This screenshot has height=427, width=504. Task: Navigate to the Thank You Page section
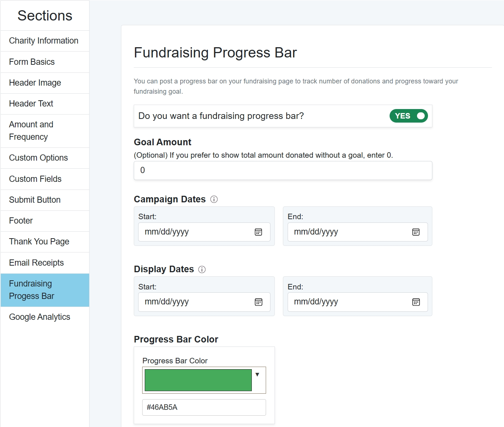39,242
